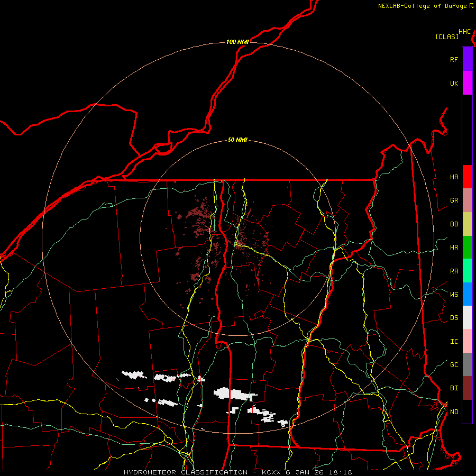The width and height of the screenshot is (476, 476).
Task: Click the HA legend label
Action: point(454,177)
